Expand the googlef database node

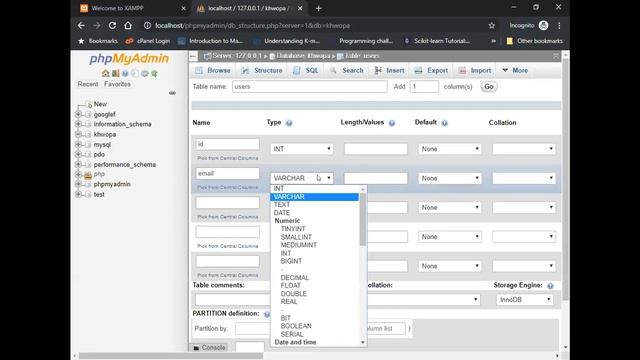78,114
